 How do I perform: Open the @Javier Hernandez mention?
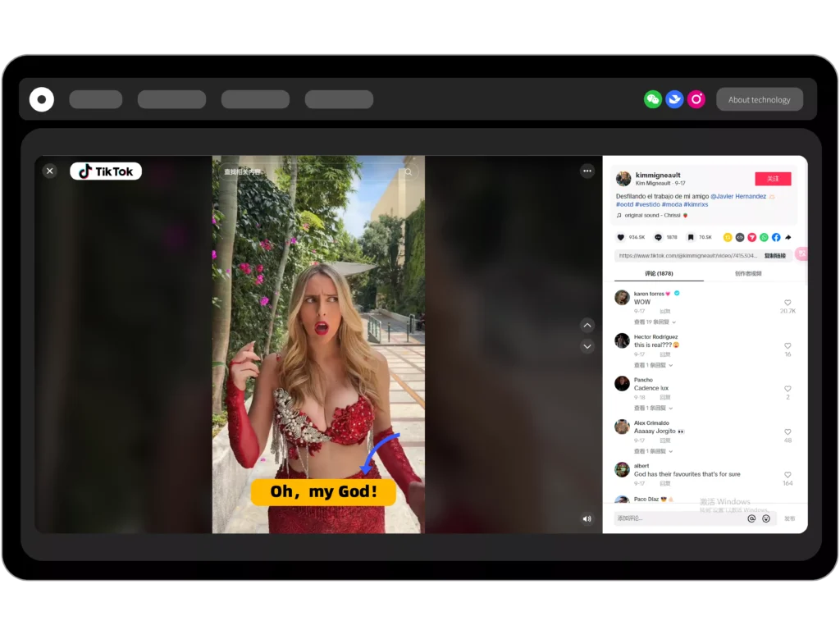tap(738, 197)
